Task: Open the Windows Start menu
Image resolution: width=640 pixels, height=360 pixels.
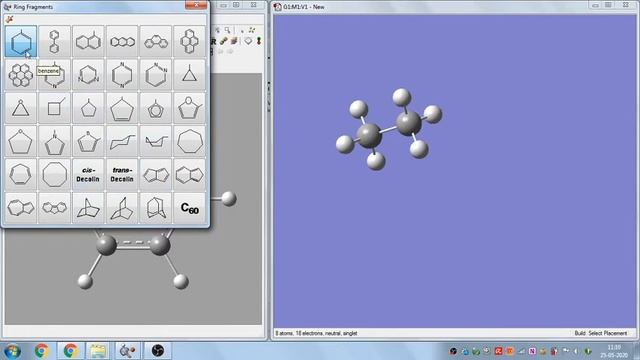Action: 12,351
